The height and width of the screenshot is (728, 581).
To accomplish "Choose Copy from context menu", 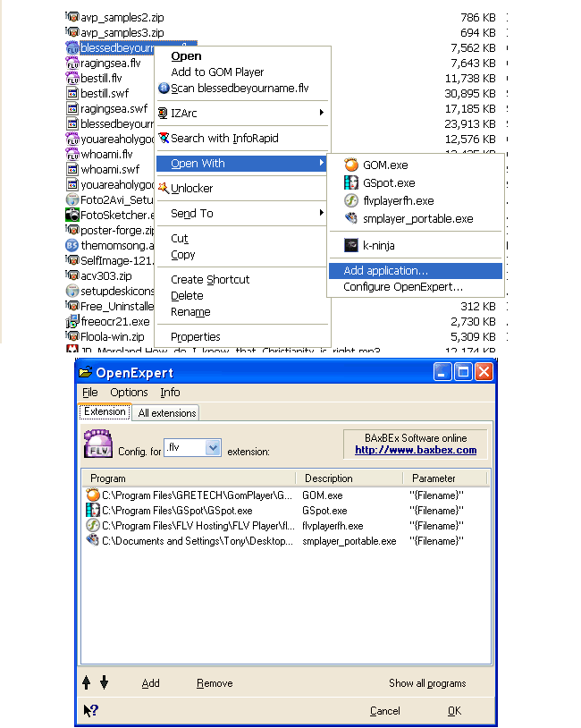I will [183, 255].
